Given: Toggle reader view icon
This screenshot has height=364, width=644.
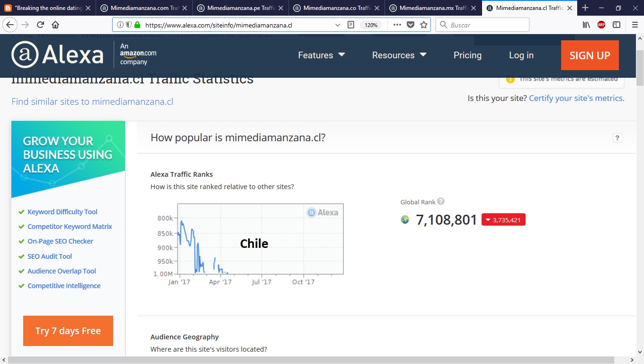Looking at the screenshot, I should click(351, 25).
